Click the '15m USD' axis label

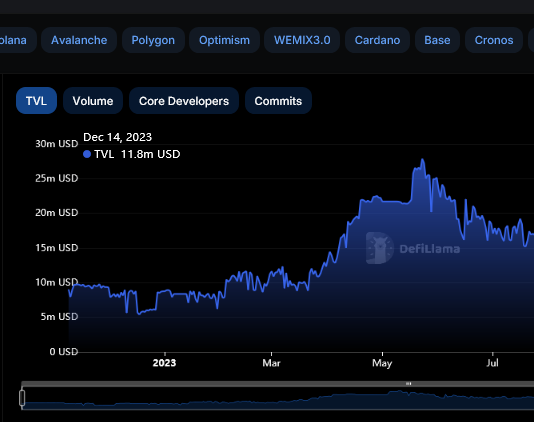click(57, 248)
